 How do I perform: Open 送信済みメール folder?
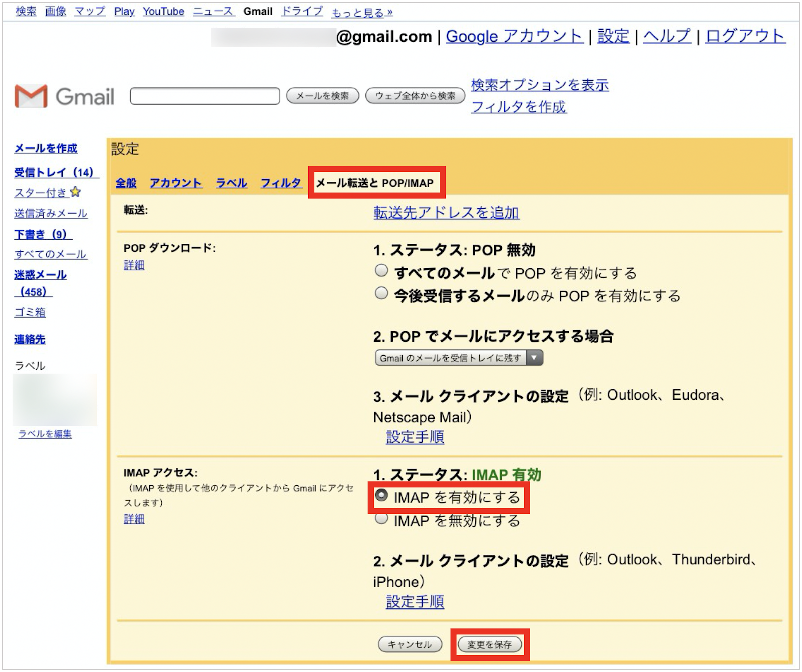pyautogui.click(x=51, y=214)
